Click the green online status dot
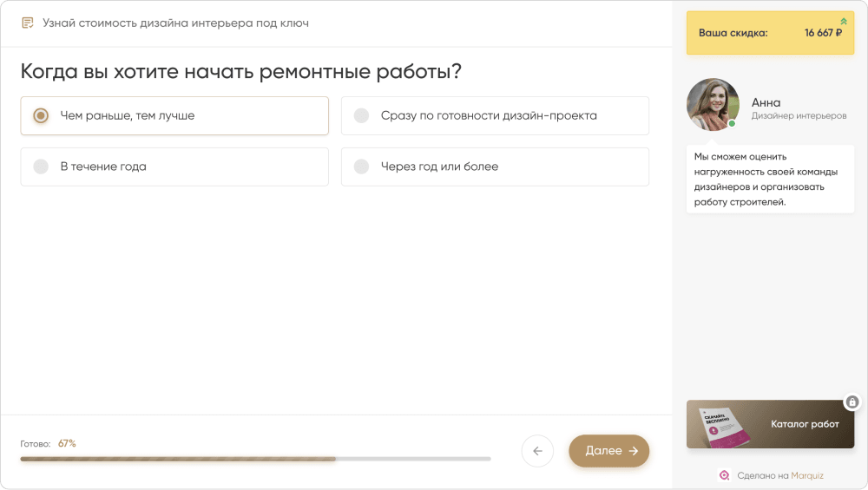The image size is (868, 490). (732, 124)
